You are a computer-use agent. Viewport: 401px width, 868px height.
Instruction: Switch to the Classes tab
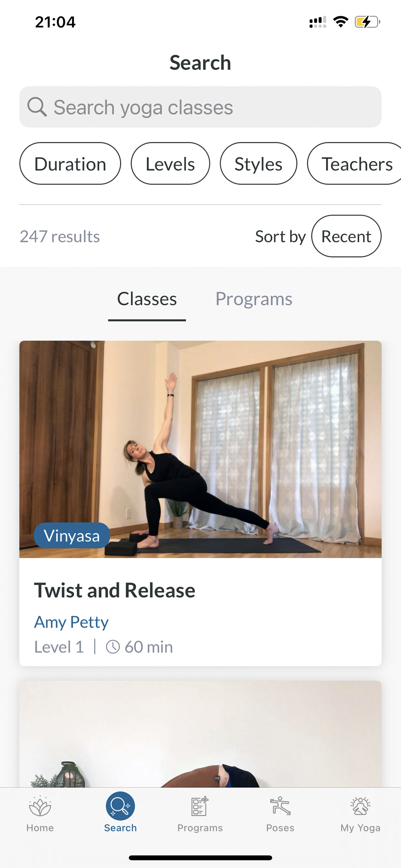147,299
